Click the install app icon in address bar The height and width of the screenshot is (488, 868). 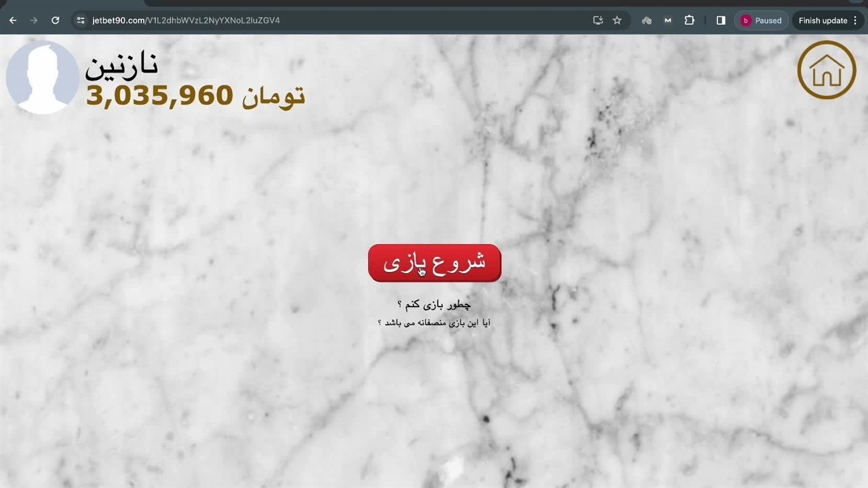coord(597,20)
